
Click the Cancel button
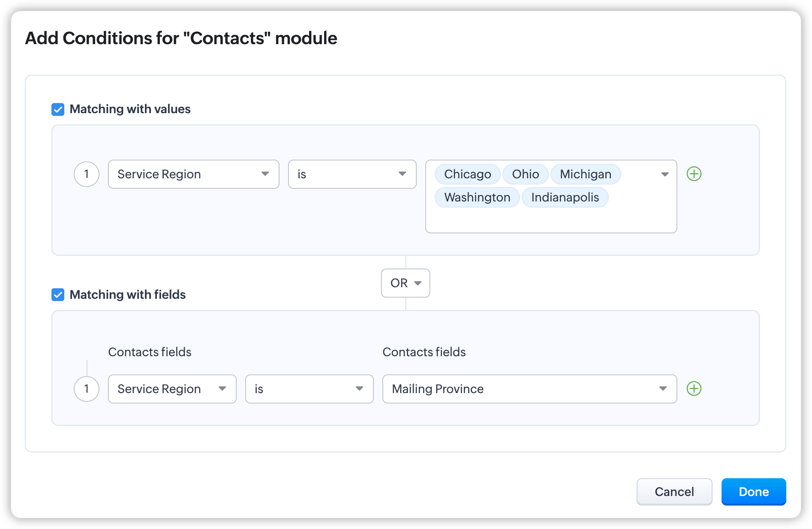tap(674, 492)
